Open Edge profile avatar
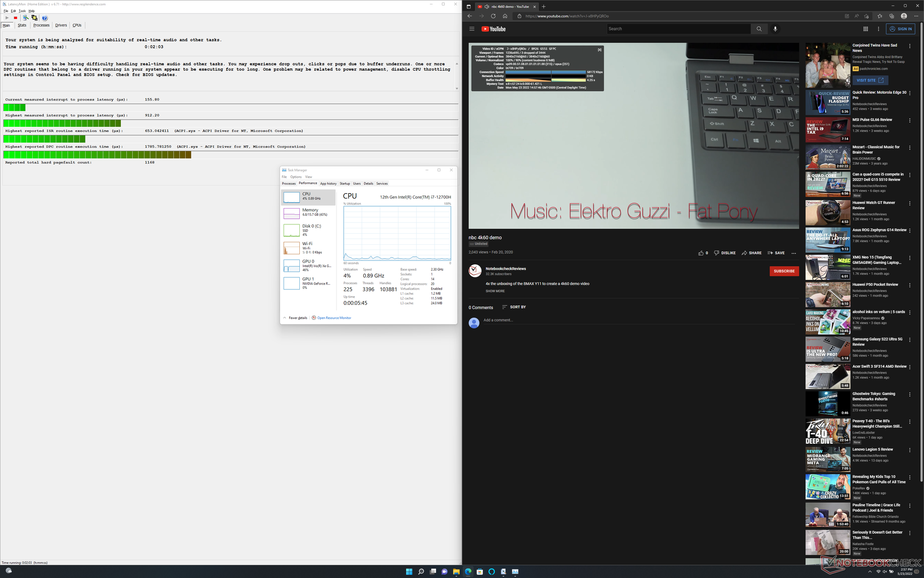Screen dimensions: 924x578 point(904,16)
